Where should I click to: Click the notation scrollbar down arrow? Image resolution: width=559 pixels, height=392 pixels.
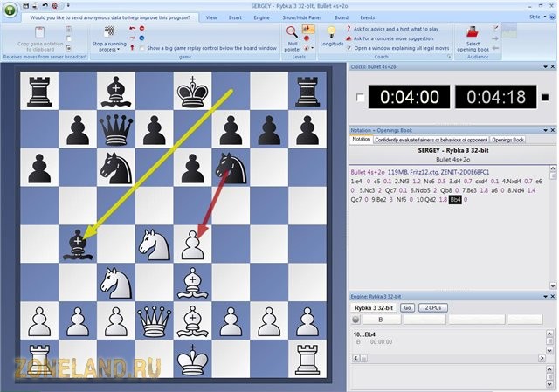coord(553,285)
